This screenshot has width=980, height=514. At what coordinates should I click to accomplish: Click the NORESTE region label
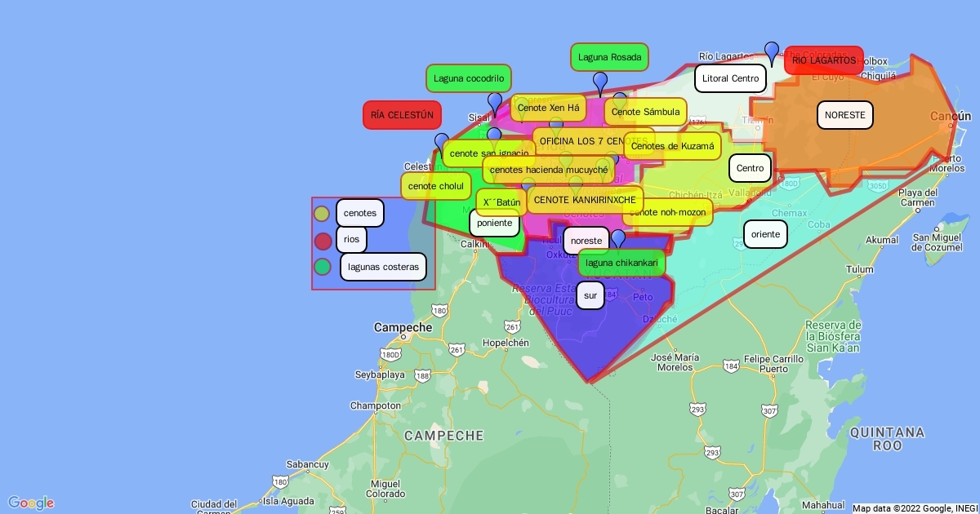point(844,115)
